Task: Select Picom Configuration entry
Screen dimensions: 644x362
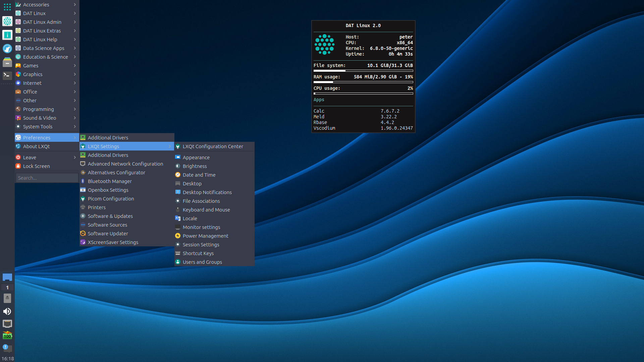Action: pos(127,198)
